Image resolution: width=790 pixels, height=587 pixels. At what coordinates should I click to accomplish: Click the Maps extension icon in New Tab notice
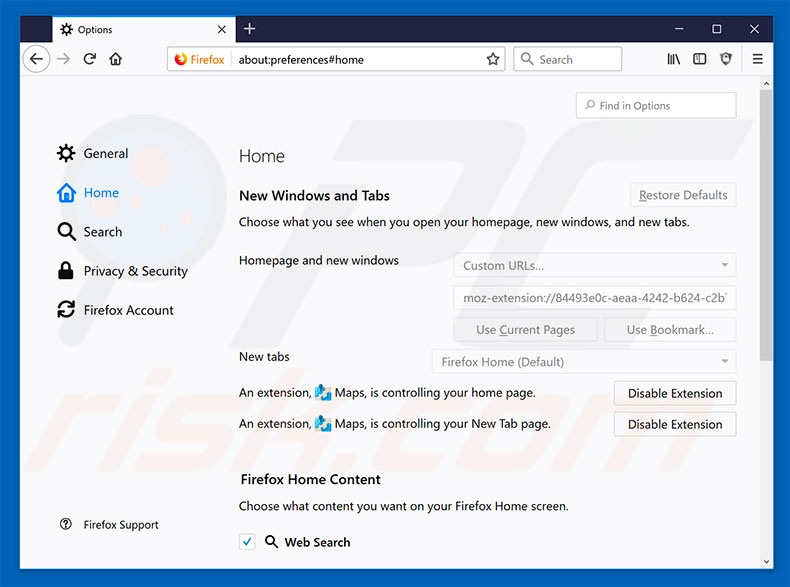(323, 424)
